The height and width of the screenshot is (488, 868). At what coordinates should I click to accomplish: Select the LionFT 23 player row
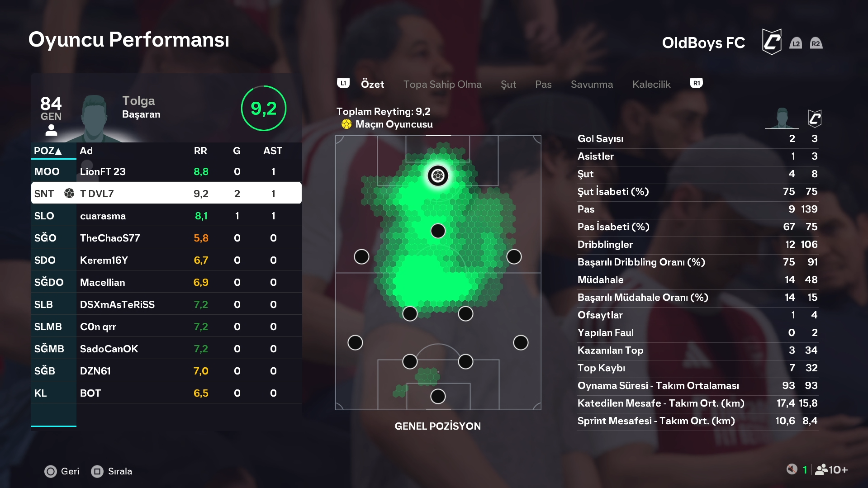(166, 172)
